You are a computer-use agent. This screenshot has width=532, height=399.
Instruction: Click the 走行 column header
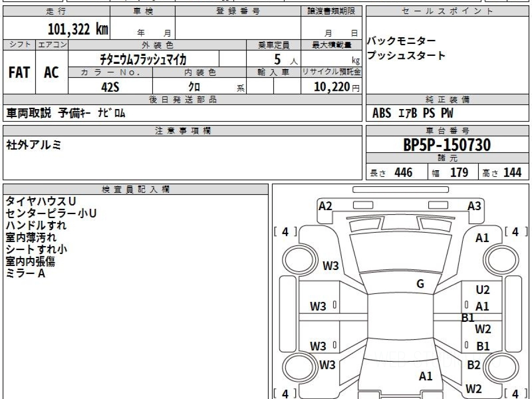coord(56,12)
